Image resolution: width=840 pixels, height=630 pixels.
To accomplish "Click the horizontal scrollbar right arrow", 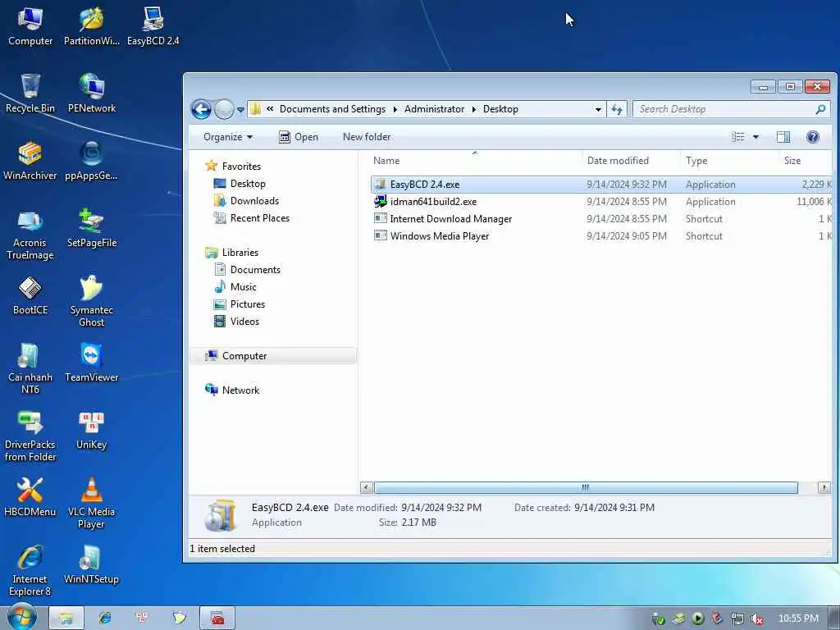I will [x=824, y=487].
